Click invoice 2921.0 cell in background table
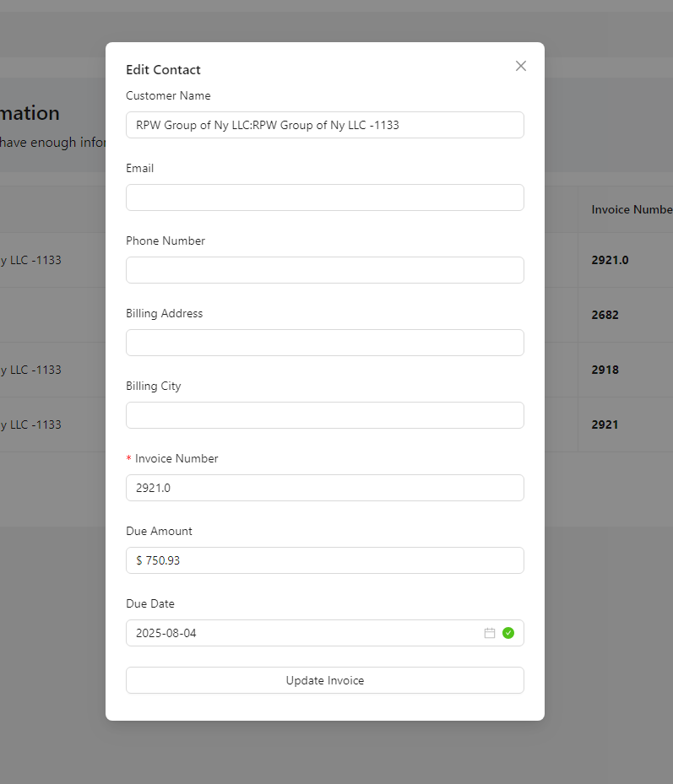673x784 pixels. coord(610,260)
